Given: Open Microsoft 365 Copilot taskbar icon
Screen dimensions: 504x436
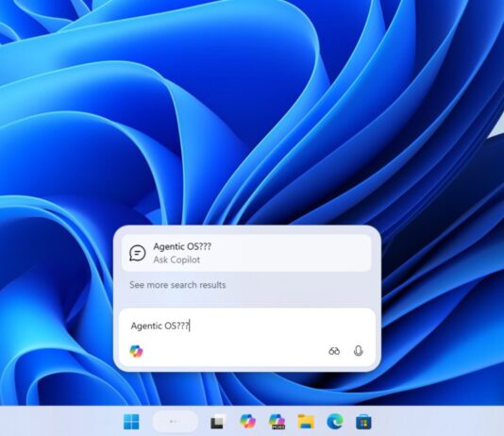Looking at the screenshot, I should pos(277,422).
